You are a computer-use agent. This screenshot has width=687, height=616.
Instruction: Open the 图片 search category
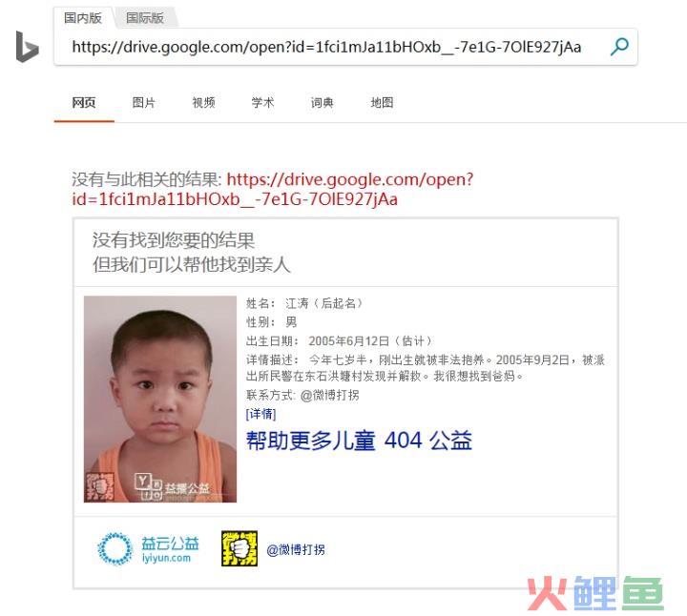pos(144,102)
